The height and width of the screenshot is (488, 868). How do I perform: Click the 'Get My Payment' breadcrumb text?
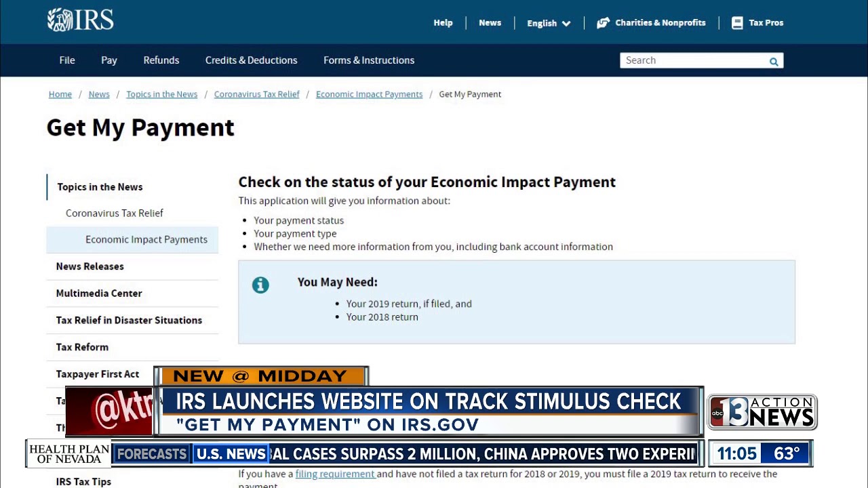click(x=470, y=94)
